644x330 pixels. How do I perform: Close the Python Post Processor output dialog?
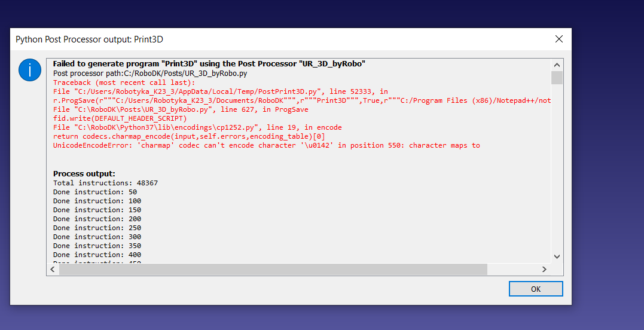tap(558, 39)
